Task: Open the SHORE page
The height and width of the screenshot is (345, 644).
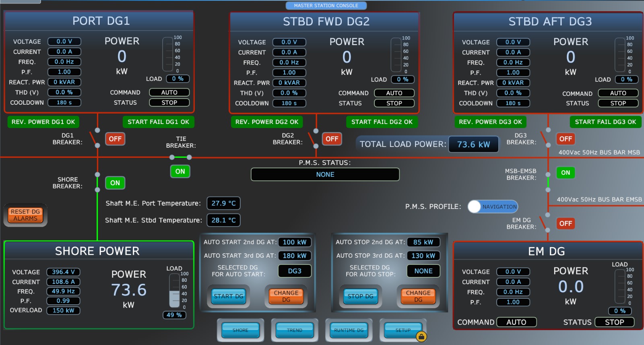Action: pyautogui.click(x=240, y=330)
